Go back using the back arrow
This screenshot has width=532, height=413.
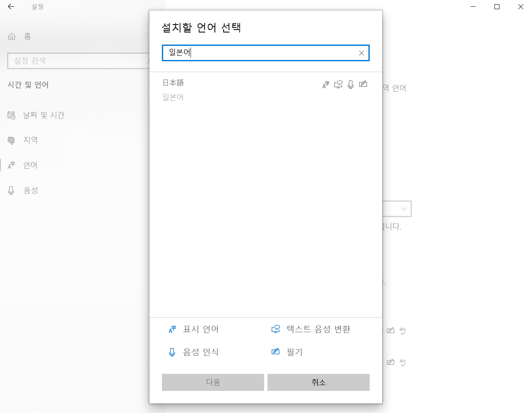11,7
